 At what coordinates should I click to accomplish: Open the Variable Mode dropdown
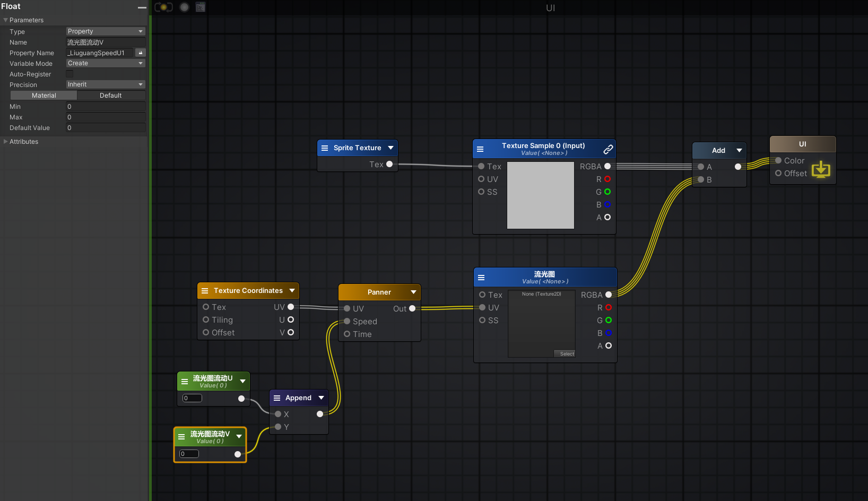pos(106,63)
